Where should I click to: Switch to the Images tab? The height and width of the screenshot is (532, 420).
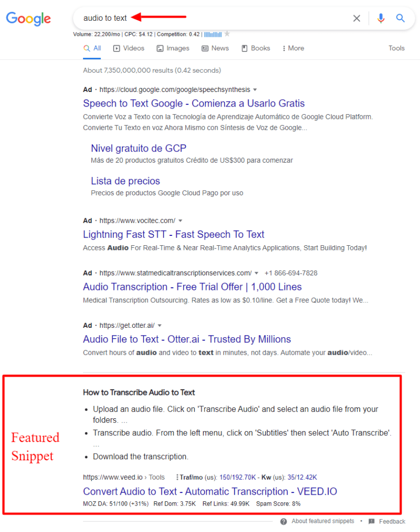pos(173,48)
